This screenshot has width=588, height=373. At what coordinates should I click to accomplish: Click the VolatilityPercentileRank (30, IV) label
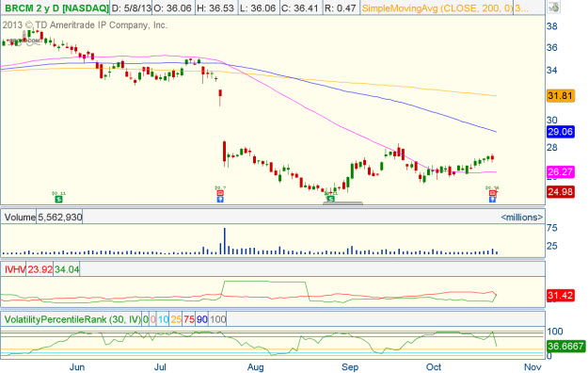click(72, 319)
